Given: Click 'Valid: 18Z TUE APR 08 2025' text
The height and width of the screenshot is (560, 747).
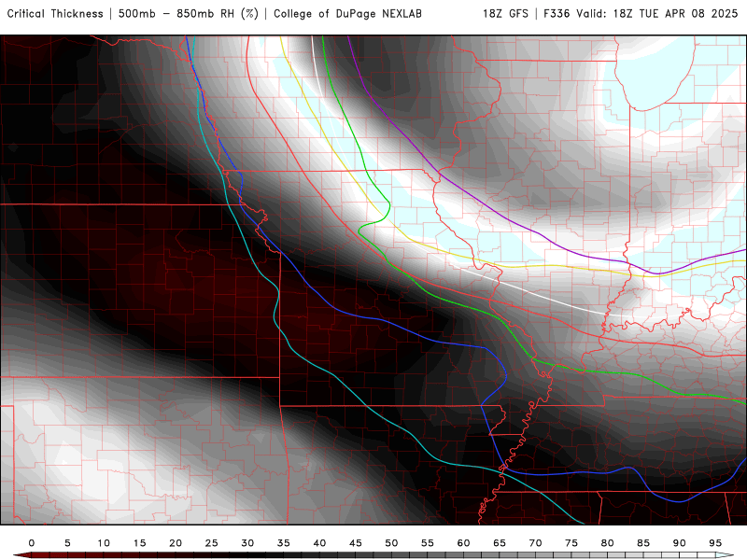Looking at the screenshot, I should [x=657, y=14].
